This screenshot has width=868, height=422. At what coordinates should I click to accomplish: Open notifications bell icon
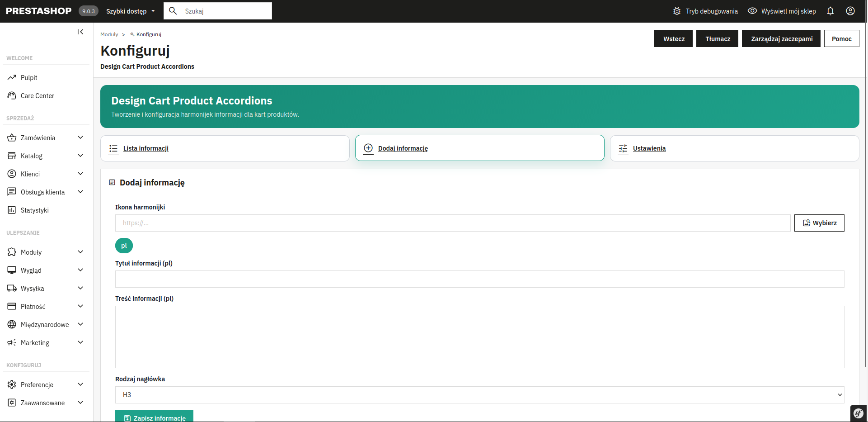pos(830,11)
